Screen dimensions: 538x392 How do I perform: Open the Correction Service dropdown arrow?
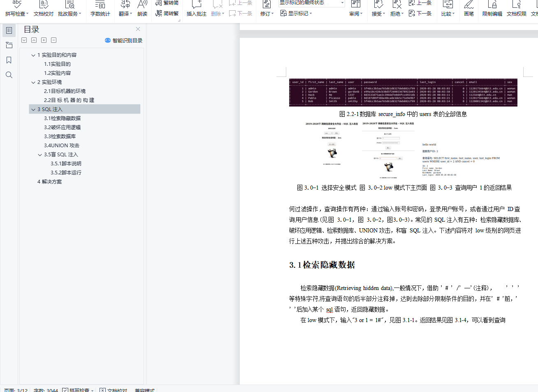click(x=80, y=14)
